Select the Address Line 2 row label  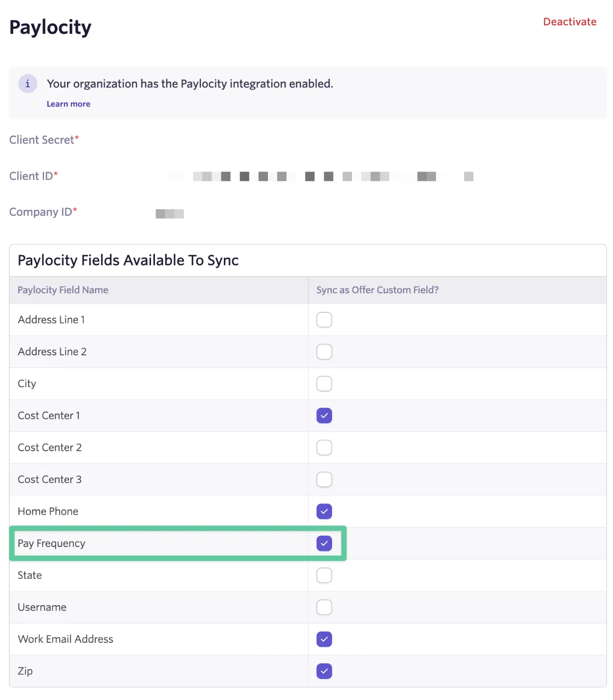pyautogui.click(x=52, y=351)
